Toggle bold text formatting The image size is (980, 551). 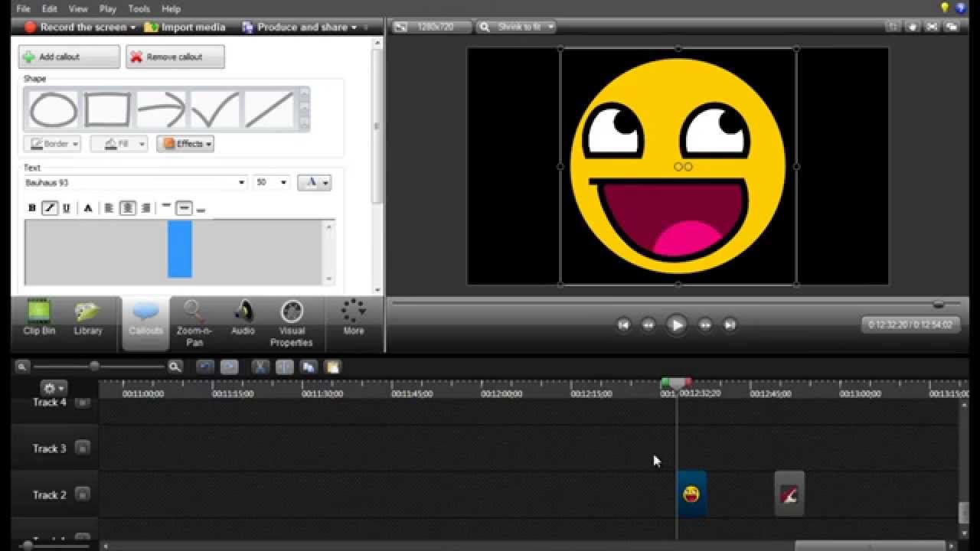coord(32,208)
